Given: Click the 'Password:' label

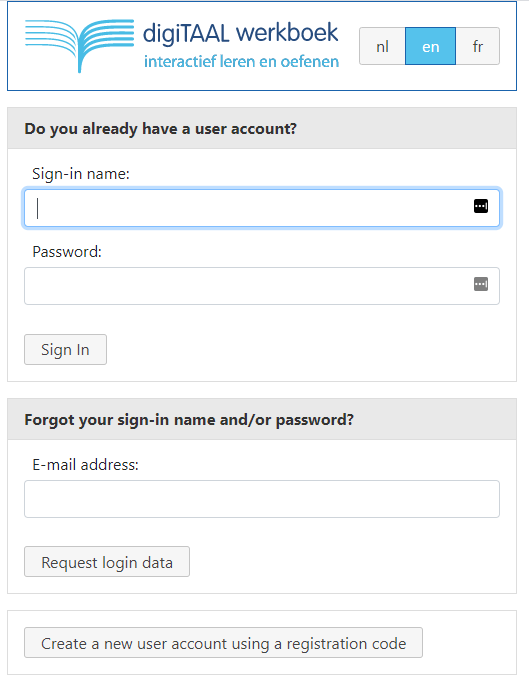Looking at the screenshot, I should coord(67,252).
